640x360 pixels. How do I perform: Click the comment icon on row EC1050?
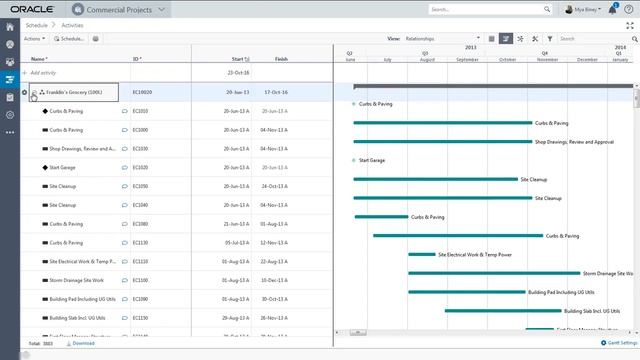[124, 186]
